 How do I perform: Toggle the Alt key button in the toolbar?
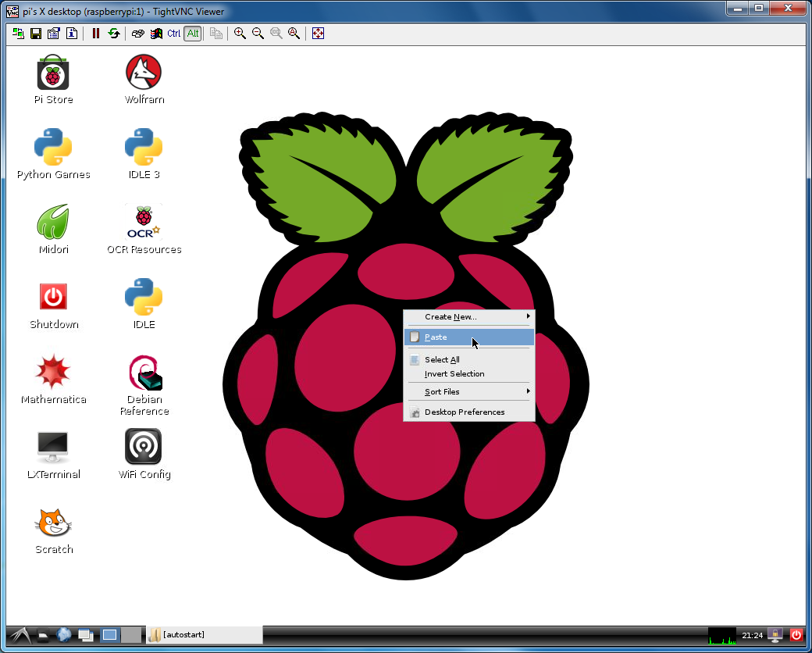(x=193, y=34)
